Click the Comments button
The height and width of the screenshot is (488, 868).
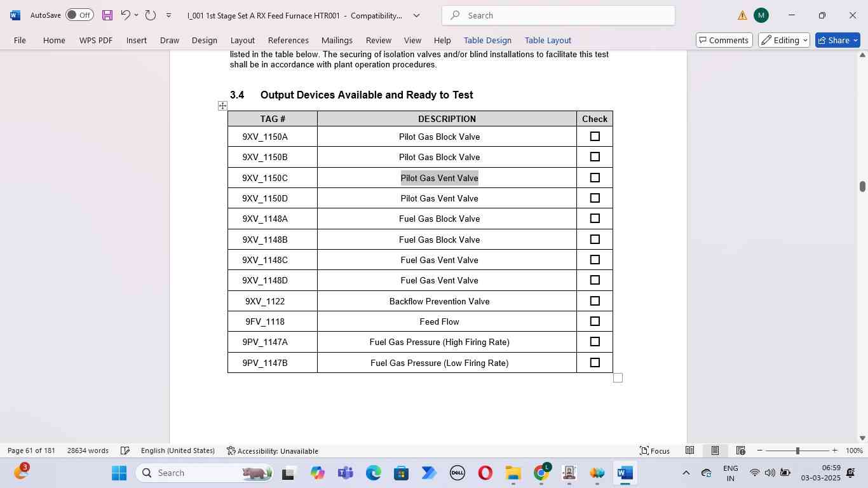pos(724,40)
